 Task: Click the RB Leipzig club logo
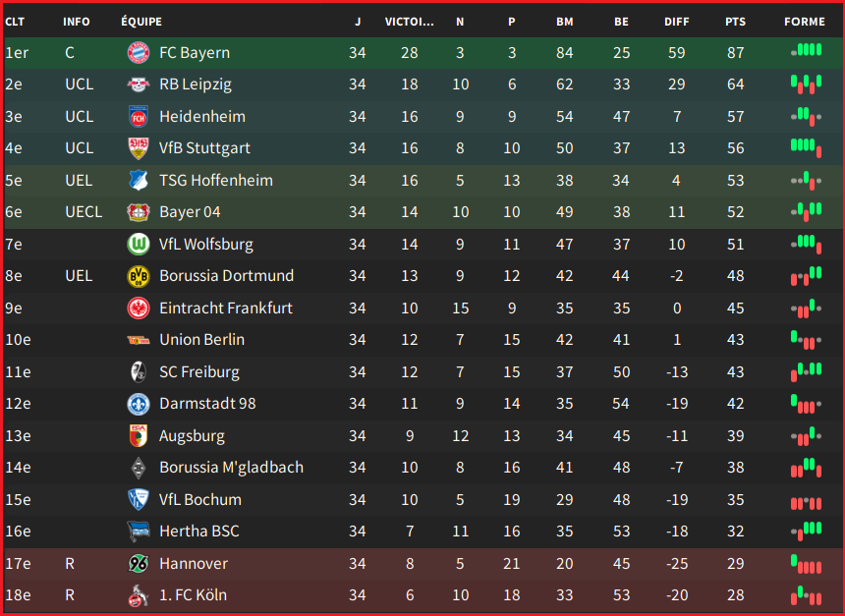[x=138, y=84]
